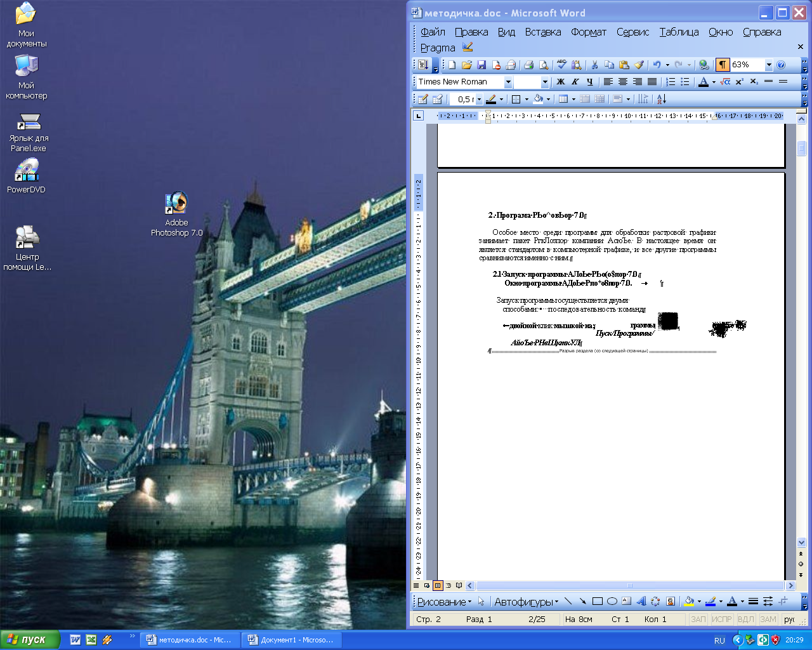The image size is (812, 650).
Task: Open the 0,5 line weight dropdown
Action: coord(479,100)
